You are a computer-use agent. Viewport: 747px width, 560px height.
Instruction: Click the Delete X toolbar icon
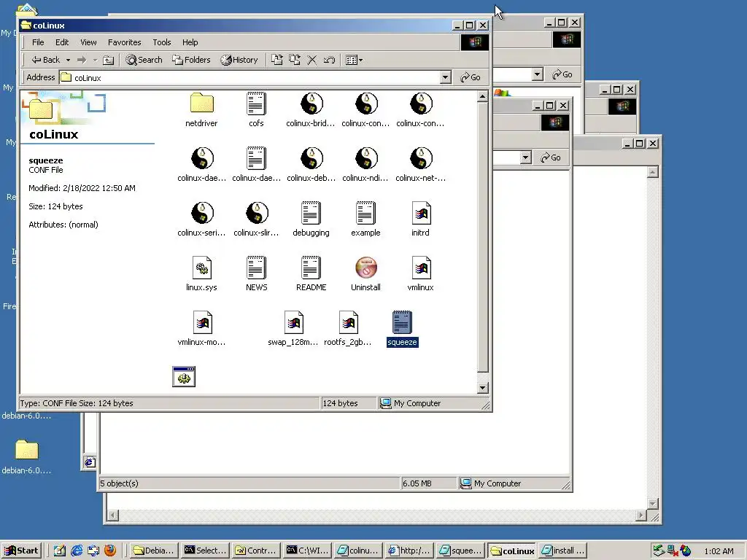(x=312, y=60)
